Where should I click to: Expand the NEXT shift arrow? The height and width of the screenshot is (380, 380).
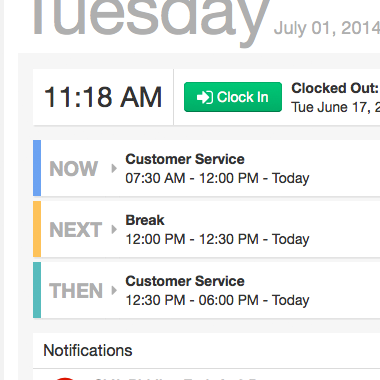click(114, 229)
